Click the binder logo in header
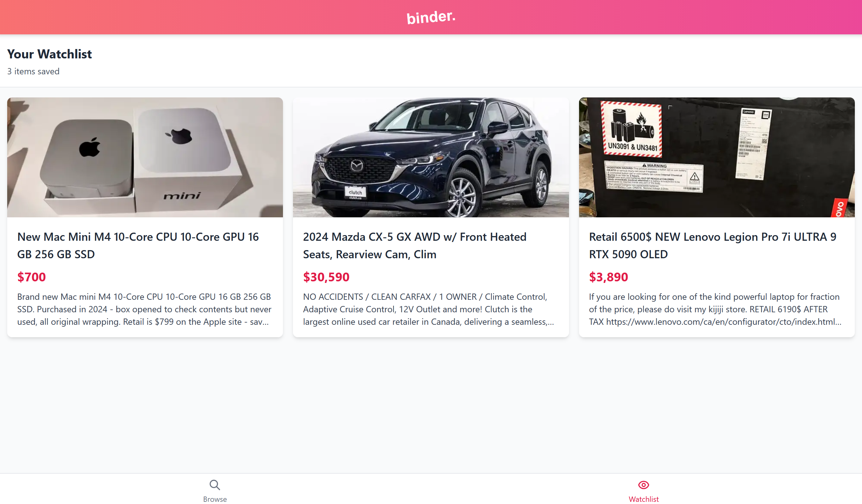This screenshot has width=862, height=504. point(431,17)
